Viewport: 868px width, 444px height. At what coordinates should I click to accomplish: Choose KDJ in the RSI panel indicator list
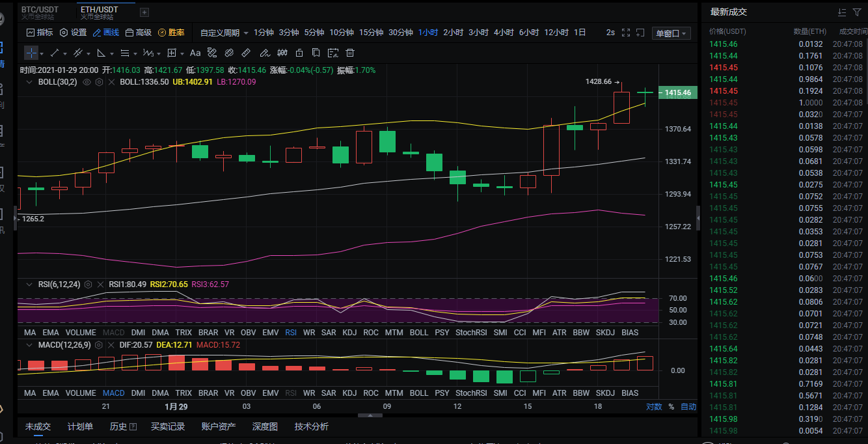[x=349, y=333]
